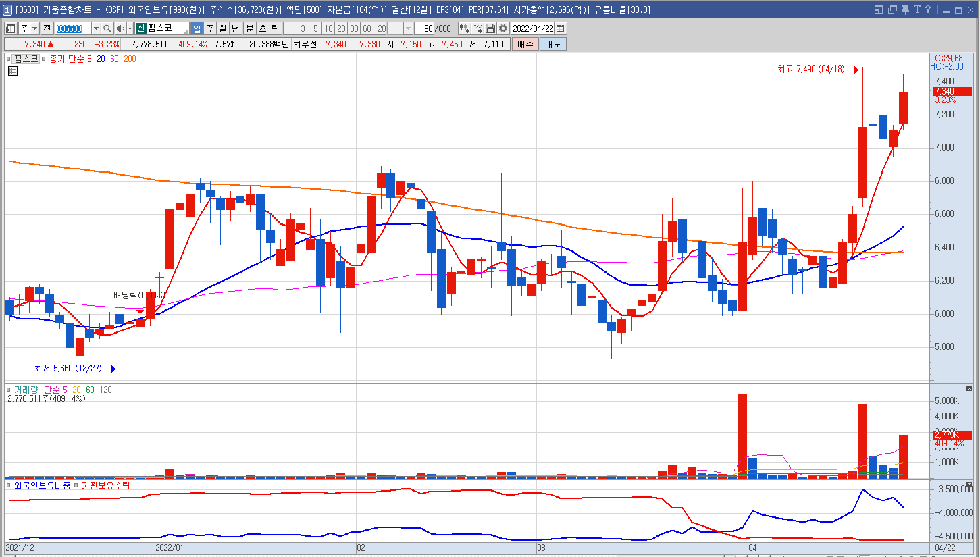
Task: Select the 10 interval tab
Action: coord(328,28)
